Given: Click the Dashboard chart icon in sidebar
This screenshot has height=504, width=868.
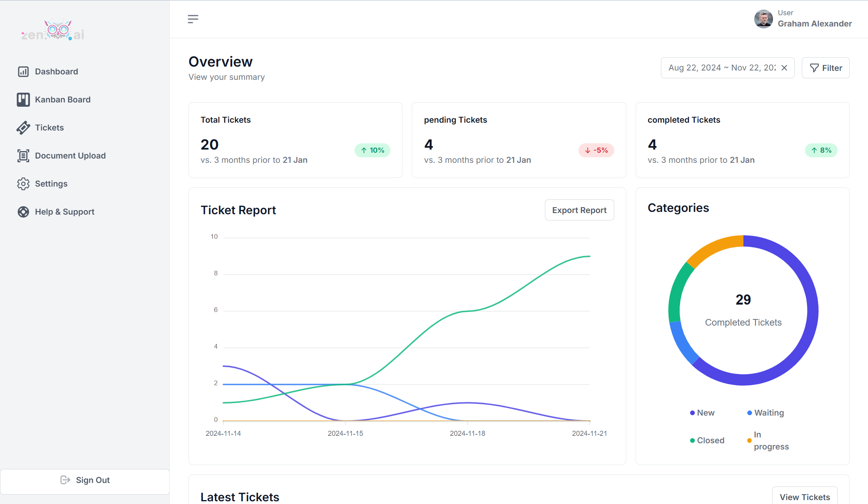Looking at the screenshot, I should coord(23,72).
